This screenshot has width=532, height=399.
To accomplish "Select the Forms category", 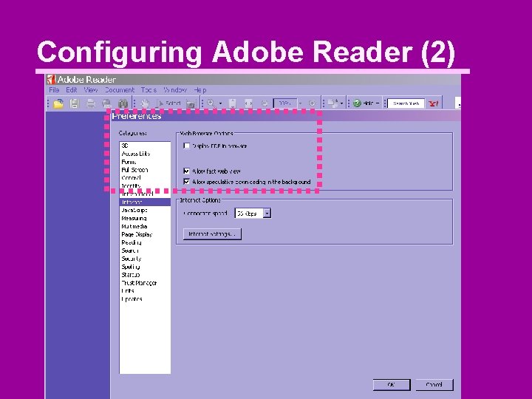I will [145, 162].
